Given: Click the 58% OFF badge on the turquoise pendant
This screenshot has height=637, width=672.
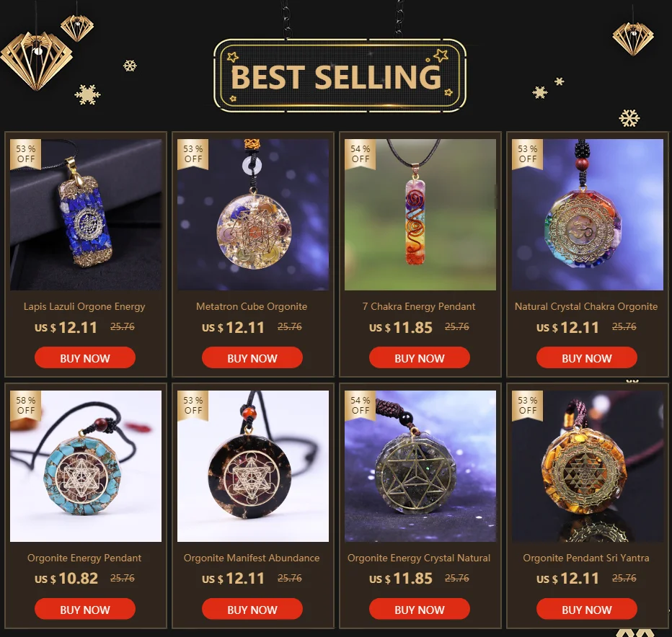Looking at the screenshot, I should pyautogui.click(x=26, y=405).
